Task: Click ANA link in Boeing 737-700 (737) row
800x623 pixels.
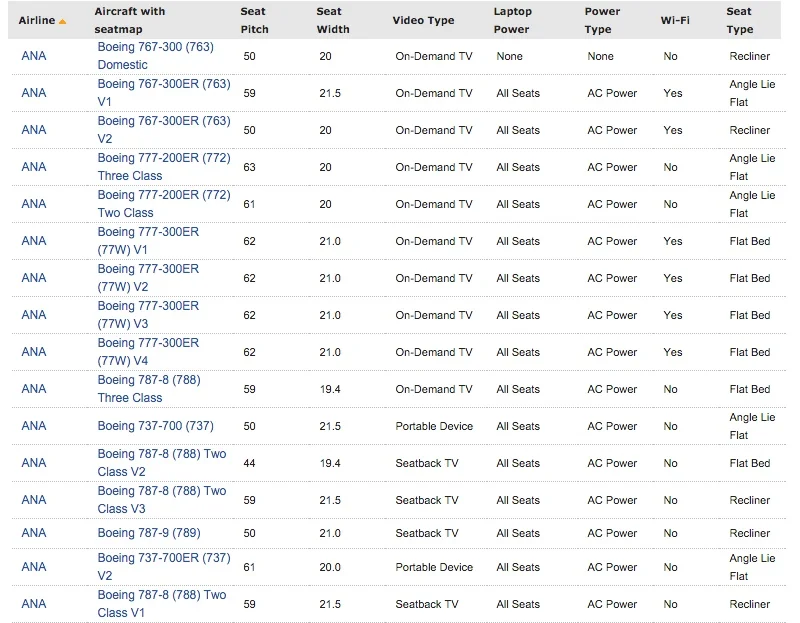Action: pos(34,426)
